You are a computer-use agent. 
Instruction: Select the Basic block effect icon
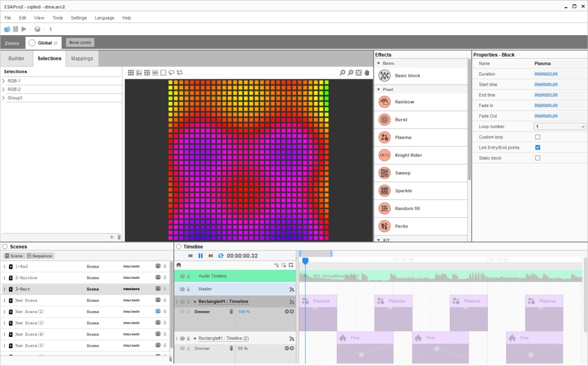(x=385, y=76)
